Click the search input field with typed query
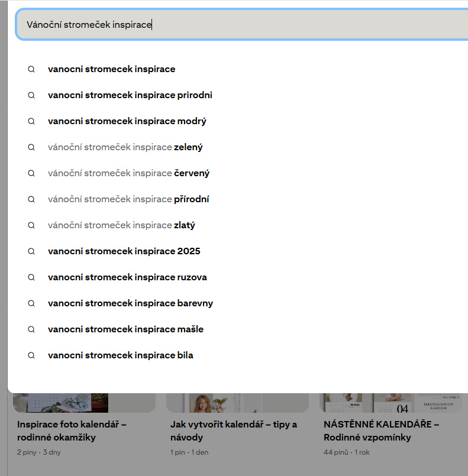 237,25
